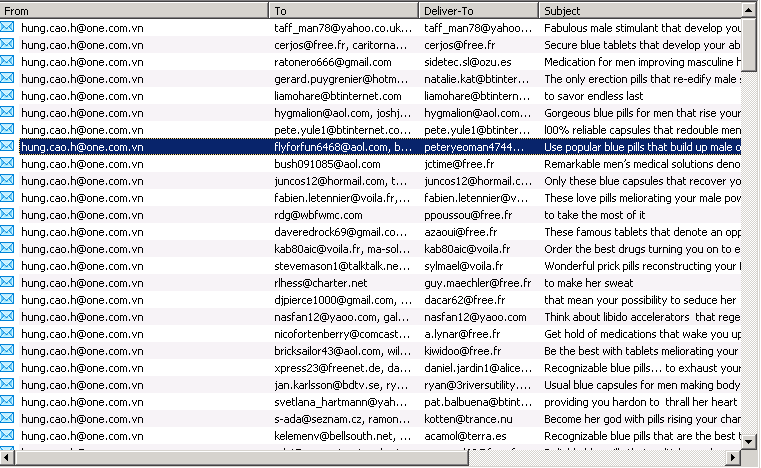
Task: Select Deliver-To cell kotten@trance.nu
Action: 468,418
